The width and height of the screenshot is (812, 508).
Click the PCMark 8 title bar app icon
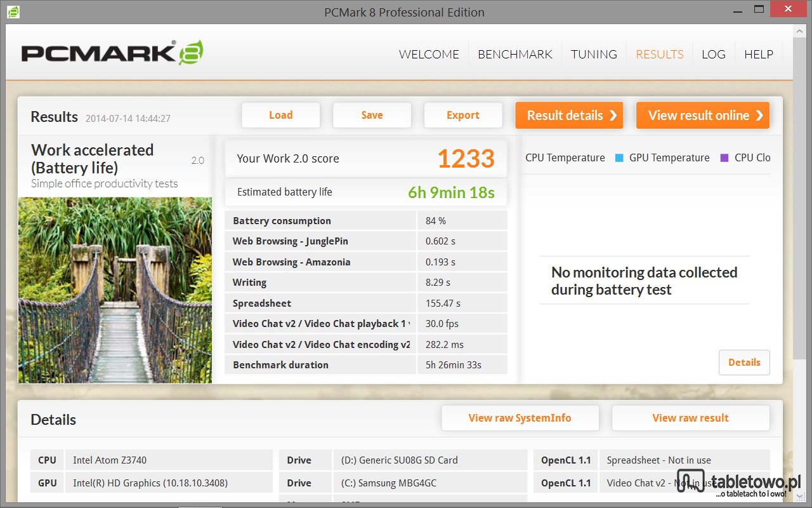13,11
